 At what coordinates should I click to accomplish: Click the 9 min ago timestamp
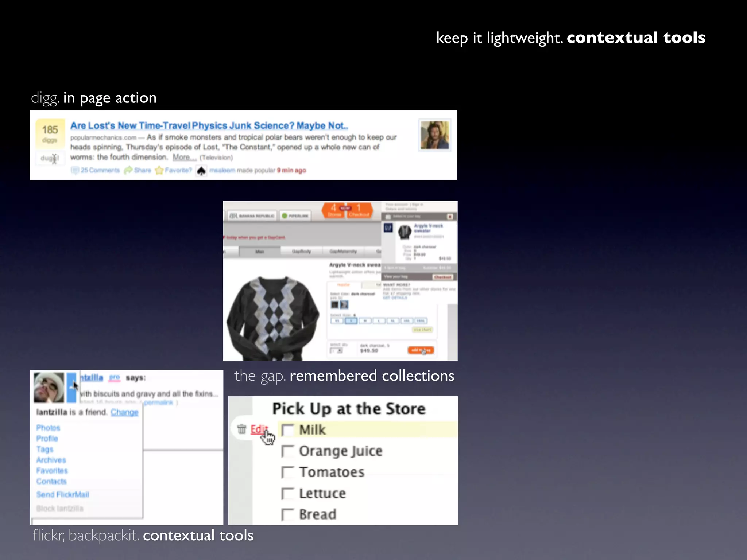pyautogui.click(x=291, y=170)
